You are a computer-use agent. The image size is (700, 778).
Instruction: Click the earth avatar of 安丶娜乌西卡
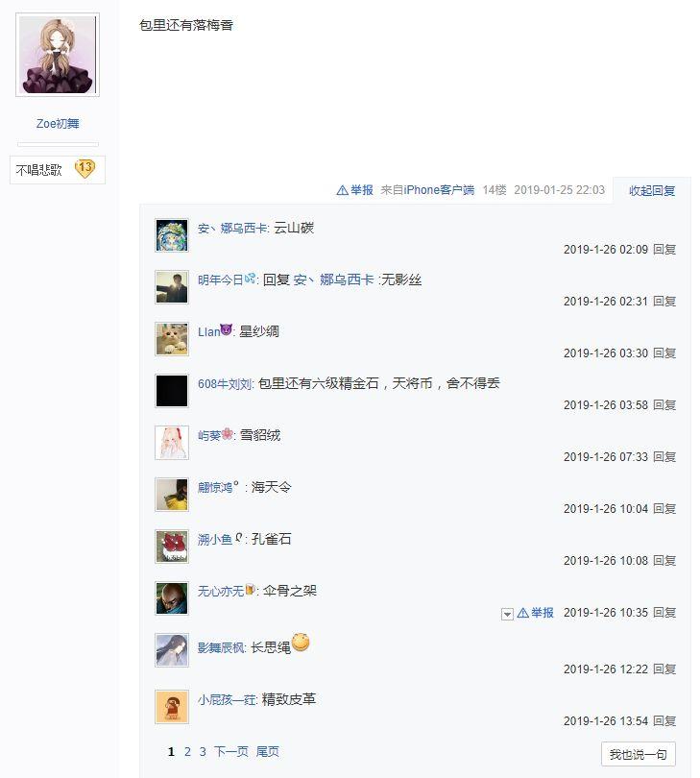172,235
